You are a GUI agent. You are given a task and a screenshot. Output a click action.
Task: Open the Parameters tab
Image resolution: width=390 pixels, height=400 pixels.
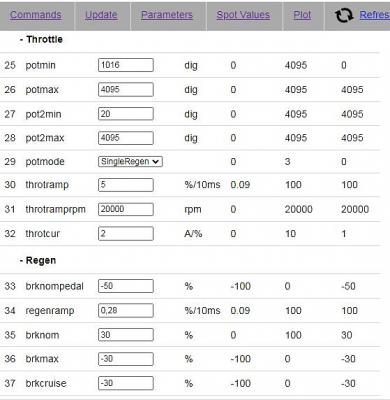(x=167, y=15)
